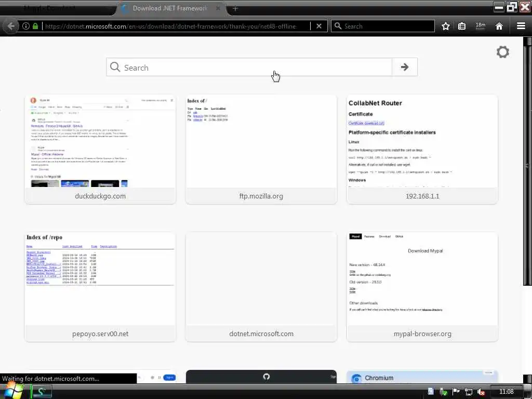This screenshot has height=399, width=532.
Task: Submit search with the arrow button
Action: [x=404, y=67]
